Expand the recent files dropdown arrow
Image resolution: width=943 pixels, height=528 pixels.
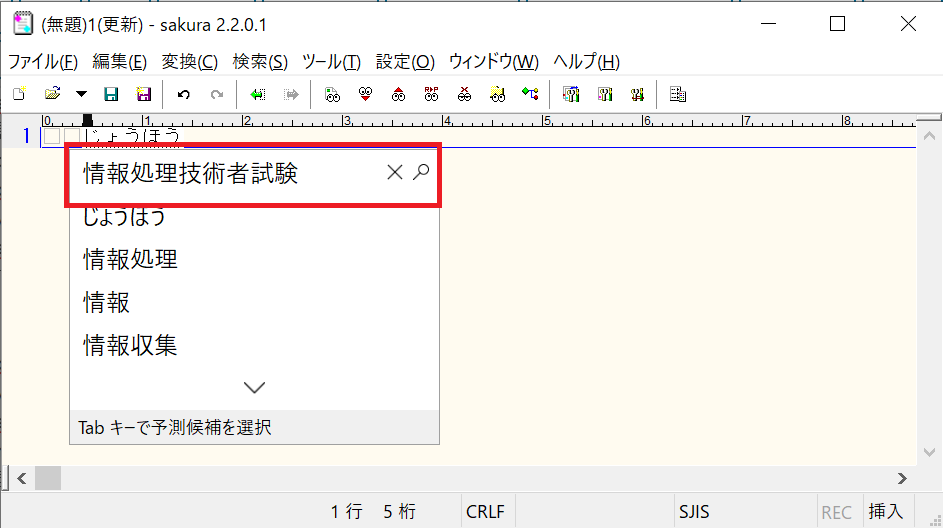point(81,94)
